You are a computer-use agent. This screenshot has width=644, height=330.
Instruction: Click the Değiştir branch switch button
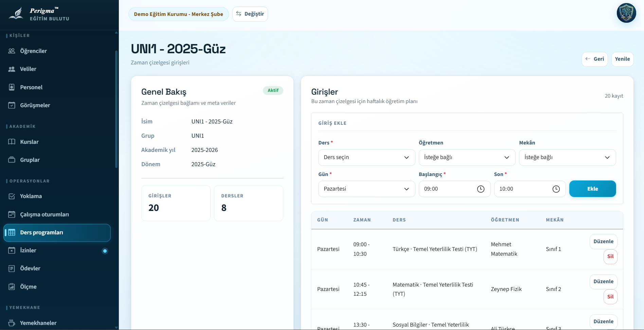pyautogui.click(x=250, y=14)
